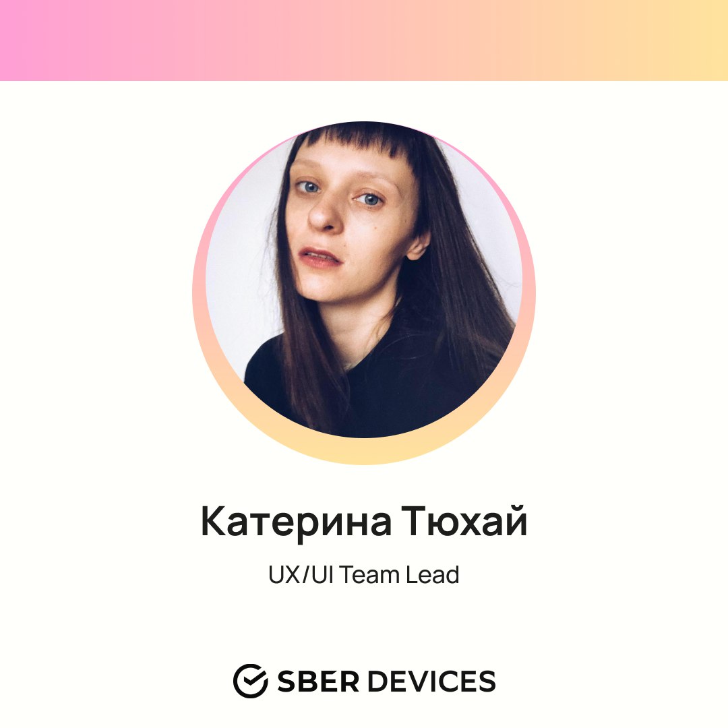Click the Sber checkmark circle logo icon
The height and width of the screenshot is (728, 728).
click(x=250, y=681)
